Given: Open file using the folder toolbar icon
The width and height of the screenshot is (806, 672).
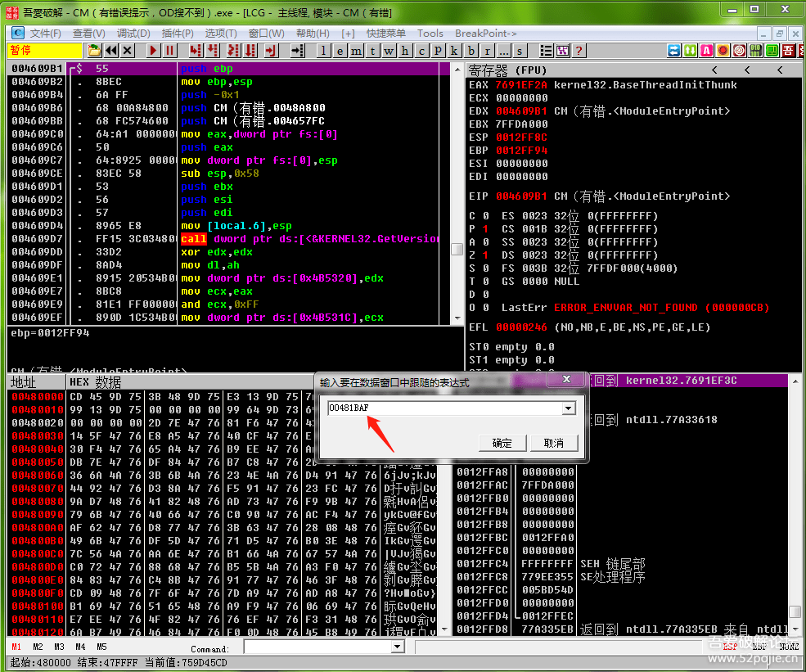Looking at the screenshot, I should point(94,51).
